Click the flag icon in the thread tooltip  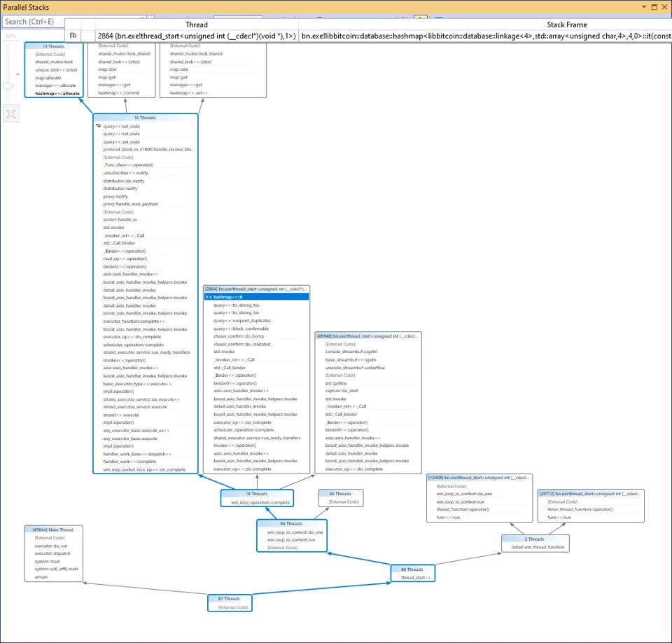pos(73,36)
